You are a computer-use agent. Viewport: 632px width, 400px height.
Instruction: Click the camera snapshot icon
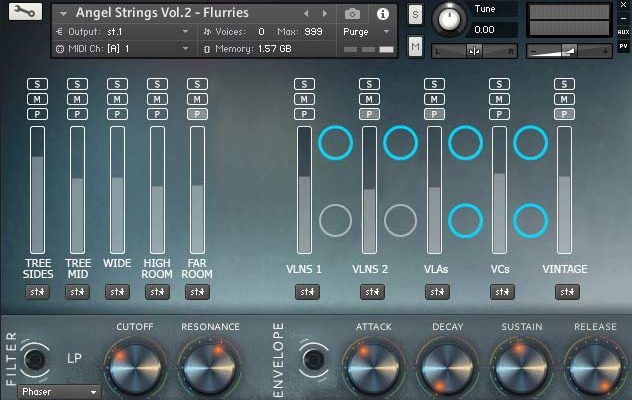tap(352, 14)
